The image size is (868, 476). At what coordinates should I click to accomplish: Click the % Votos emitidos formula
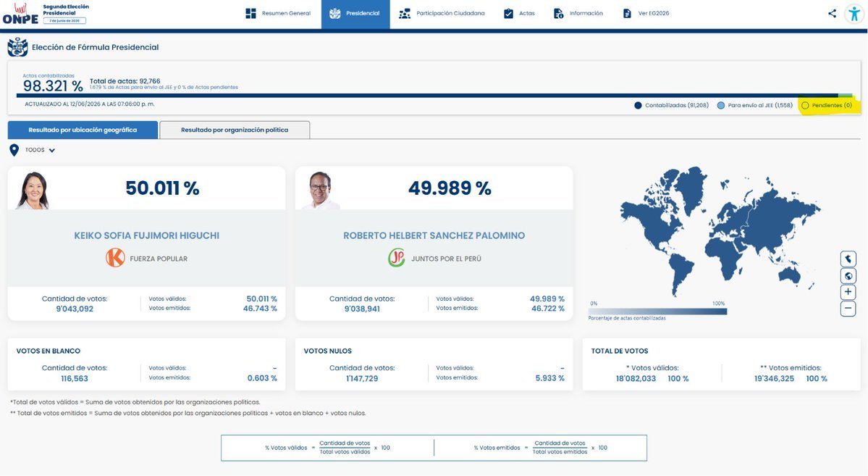coord(540,448)
